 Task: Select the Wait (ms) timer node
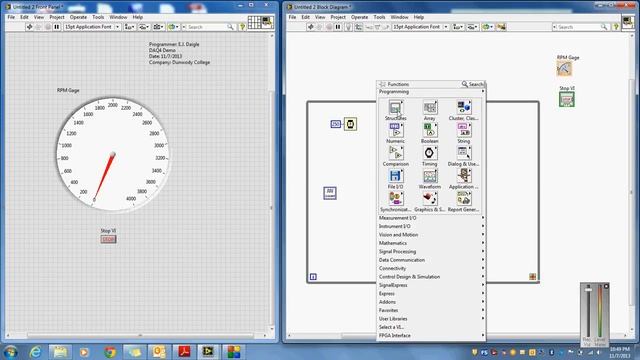[350, 124]
